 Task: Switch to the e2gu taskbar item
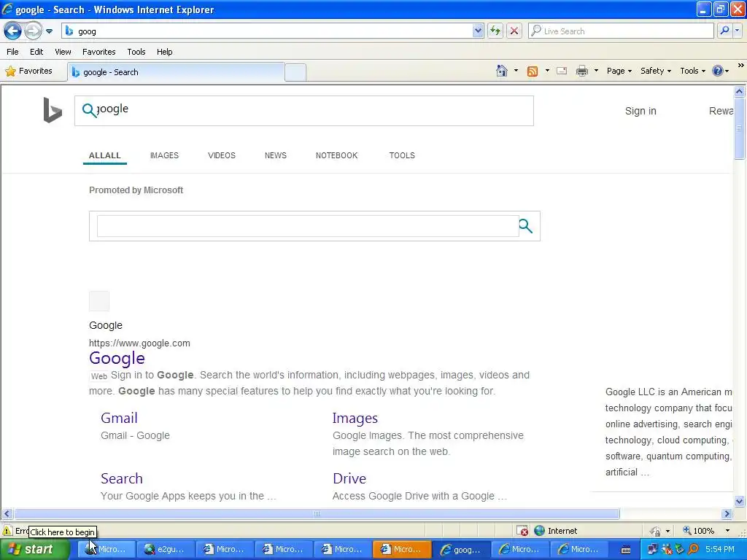(x=164, y=550)
